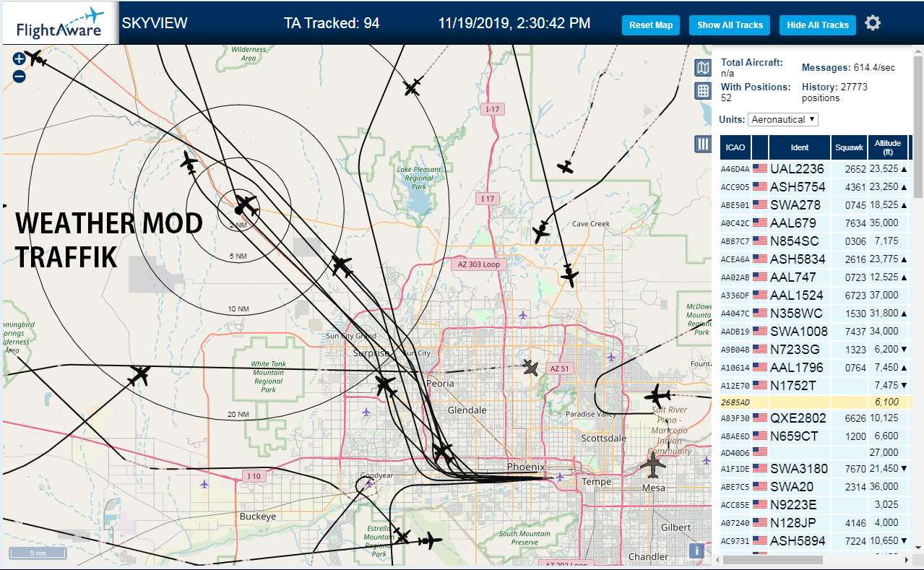Click the With Positions 52 statistic
924x570 pixels.
pyautogui.click(x=756, y=92)
